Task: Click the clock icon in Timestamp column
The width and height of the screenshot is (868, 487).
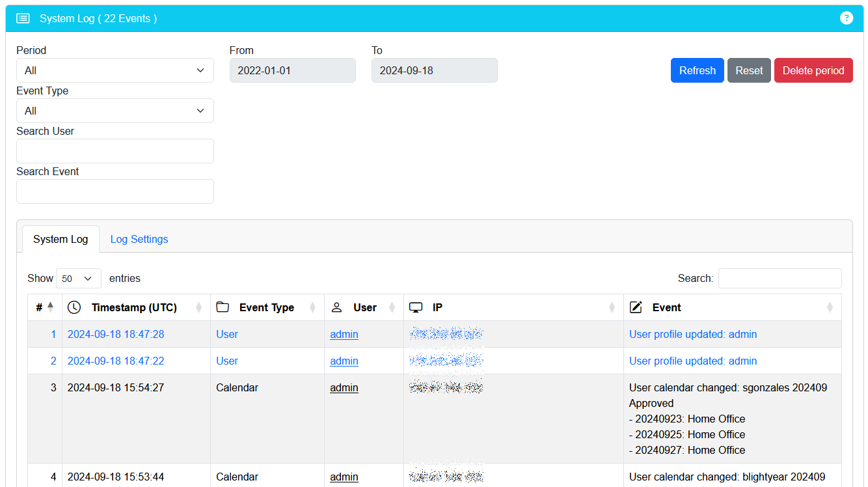Action: pos(75,307)
